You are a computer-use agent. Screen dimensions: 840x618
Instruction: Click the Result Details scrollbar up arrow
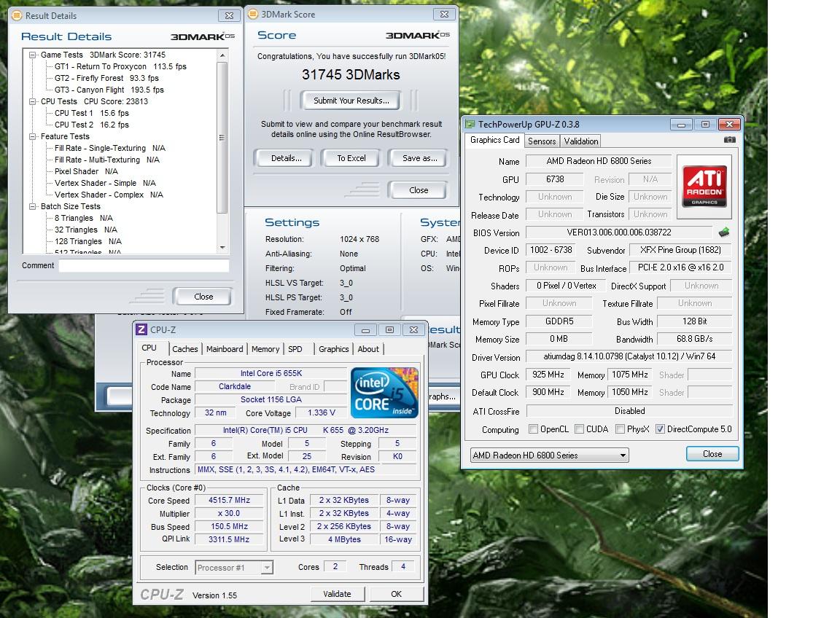222,55
